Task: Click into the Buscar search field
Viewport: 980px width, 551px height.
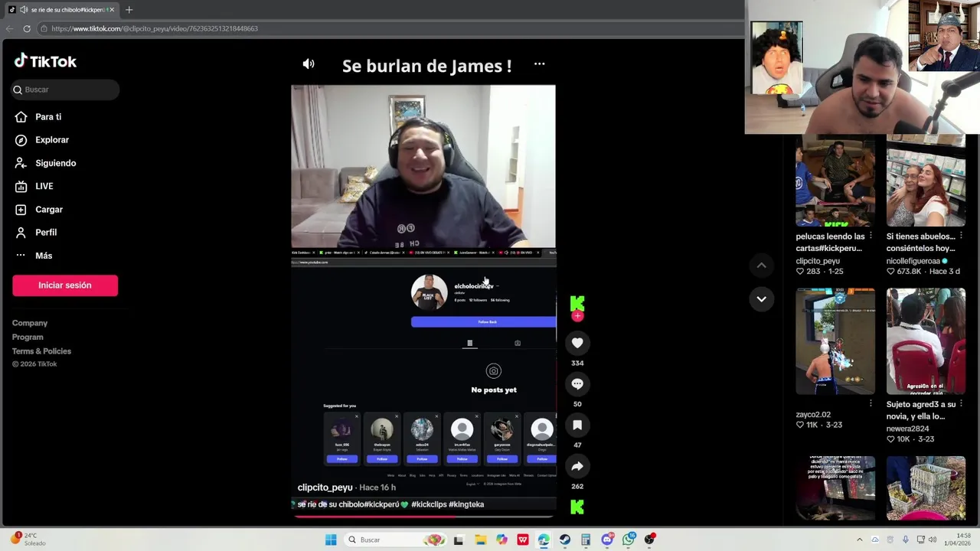Action: [65, 90]
